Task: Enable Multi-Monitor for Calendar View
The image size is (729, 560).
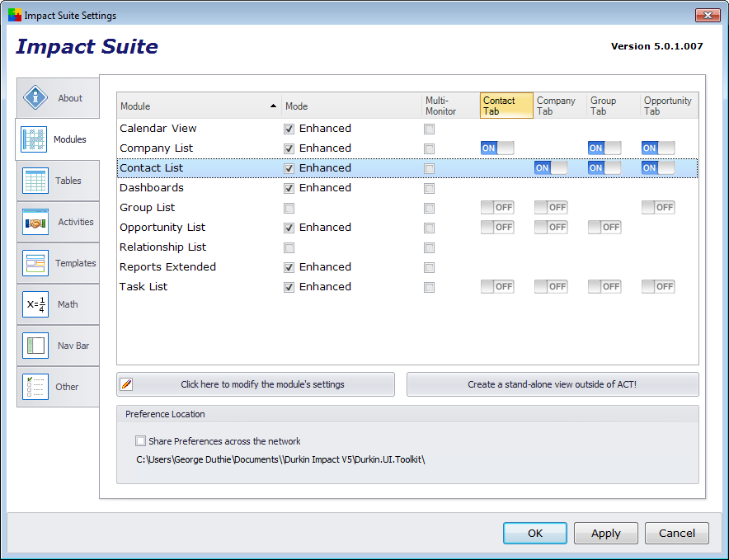Action: pos(429,129)
